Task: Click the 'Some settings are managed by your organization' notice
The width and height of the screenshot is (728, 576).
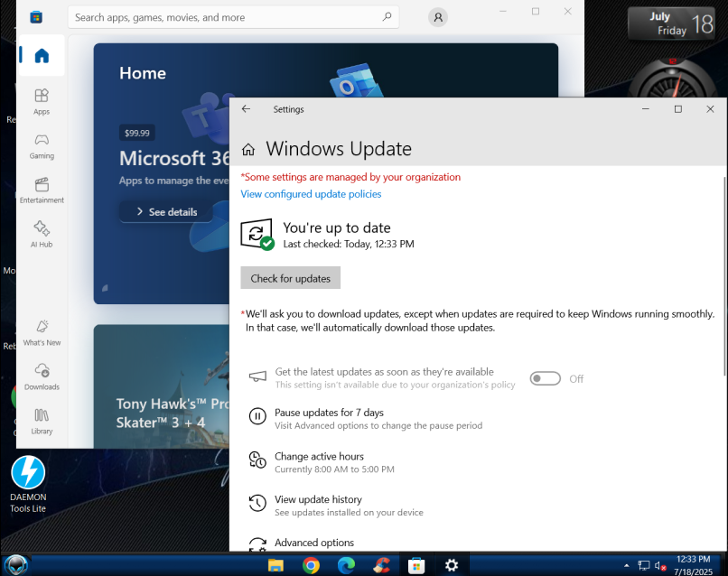Action: pos(350,177)
